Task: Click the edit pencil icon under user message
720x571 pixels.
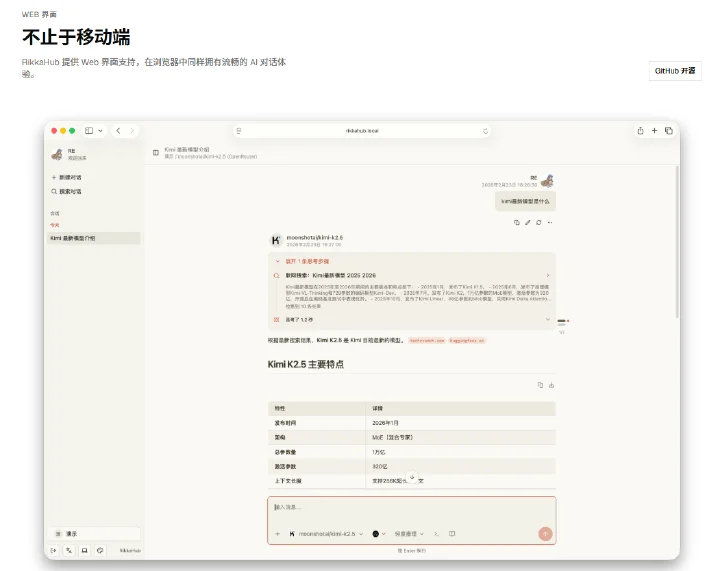Action: [528, 223]
